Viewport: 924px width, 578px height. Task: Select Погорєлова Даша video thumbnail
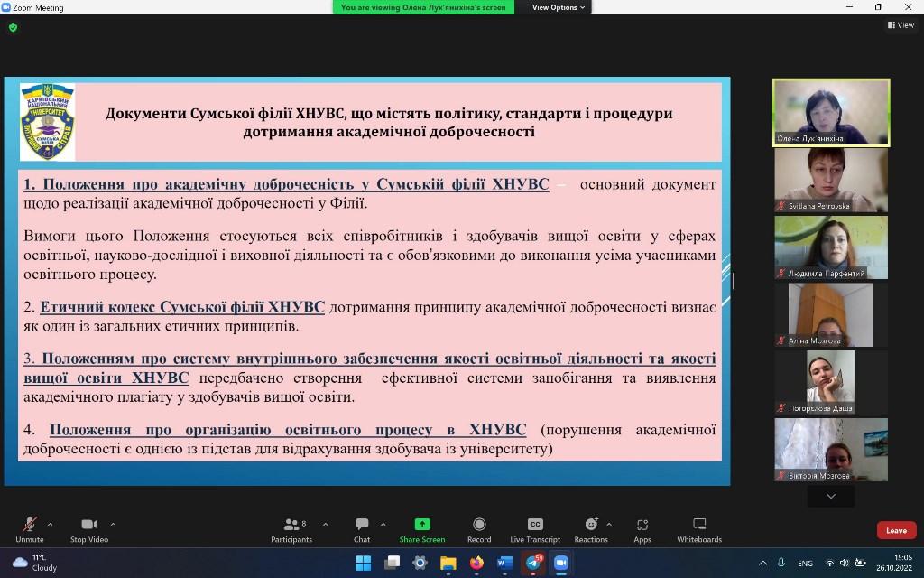point(831,382)
